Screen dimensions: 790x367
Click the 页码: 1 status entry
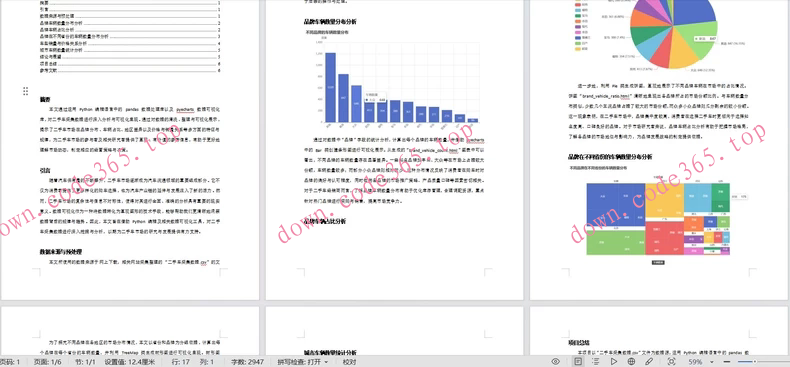(10, 362)
